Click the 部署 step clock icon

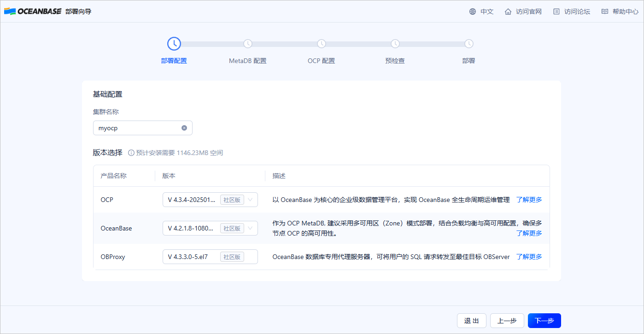pyautogui.click(x=469, y=44)
